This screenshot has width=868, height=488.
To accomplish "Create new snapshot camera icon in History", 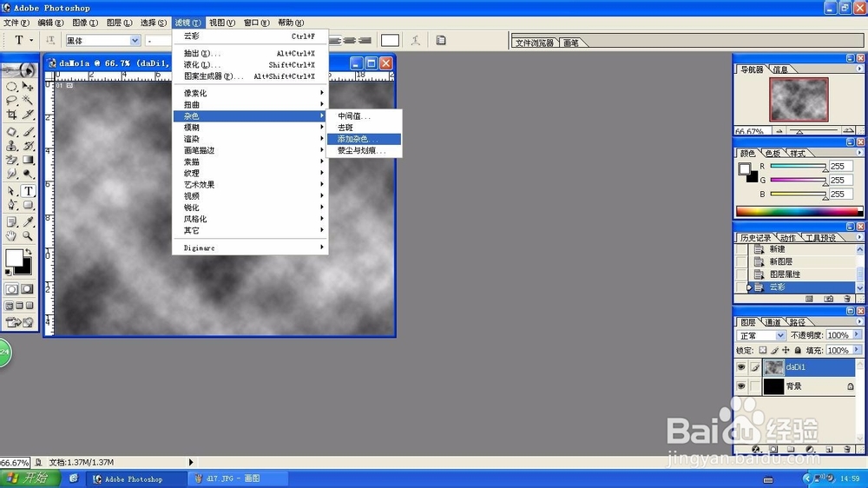I will [x=828, y=299].
